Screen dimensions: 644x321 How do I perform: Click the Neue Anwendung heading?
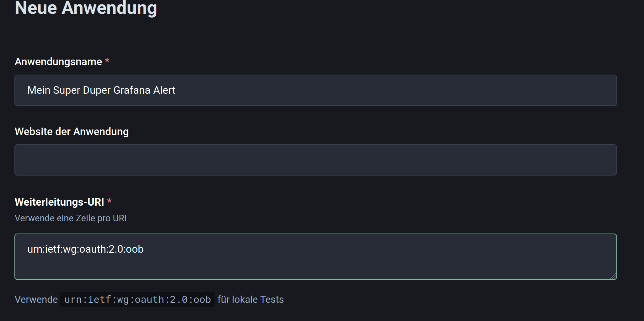(86, 8)
